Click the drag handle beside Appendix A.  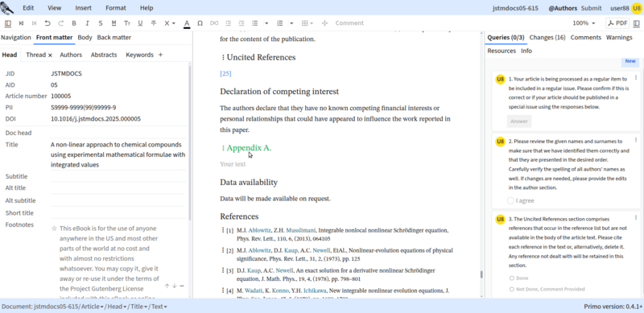coord(223,148)
